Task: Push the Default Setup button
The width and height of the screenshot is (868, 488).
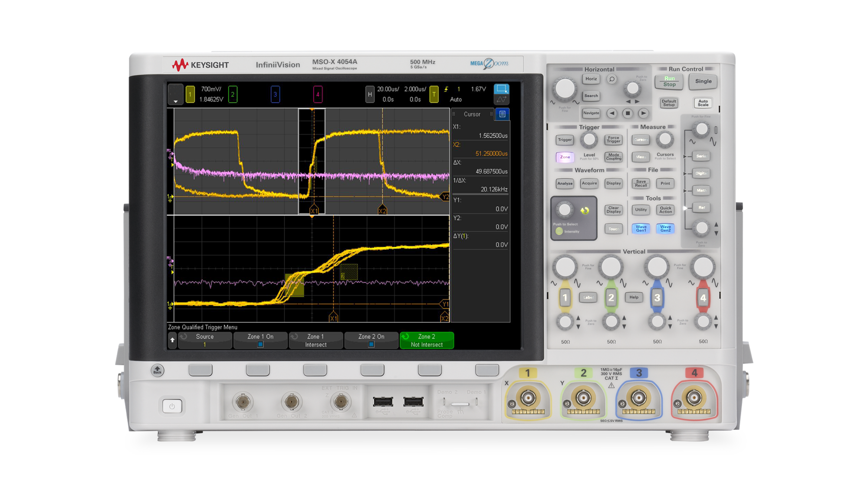Action: click(669, 103)
